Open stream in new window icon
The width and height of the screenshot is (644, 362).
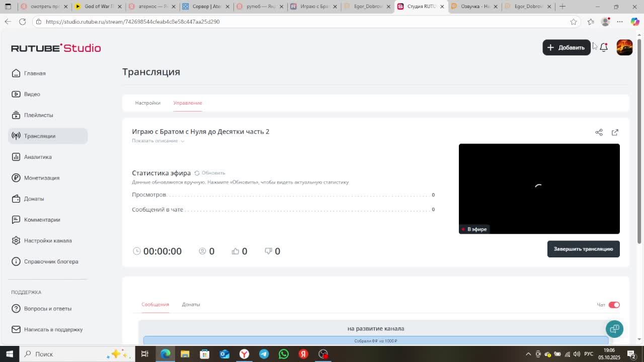pos(615,132)
